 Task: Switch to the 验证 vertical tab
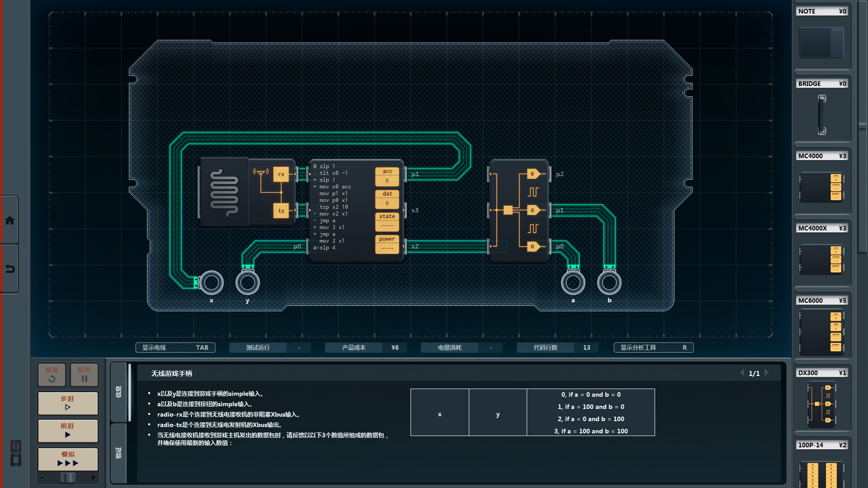click(118, 452)
